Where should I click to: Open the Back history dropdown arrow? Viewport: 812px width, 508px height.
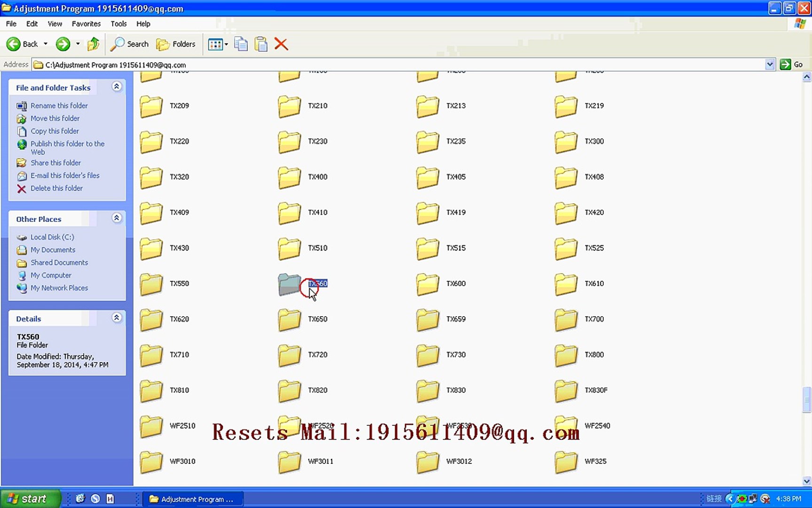click(x=46, y=44)
